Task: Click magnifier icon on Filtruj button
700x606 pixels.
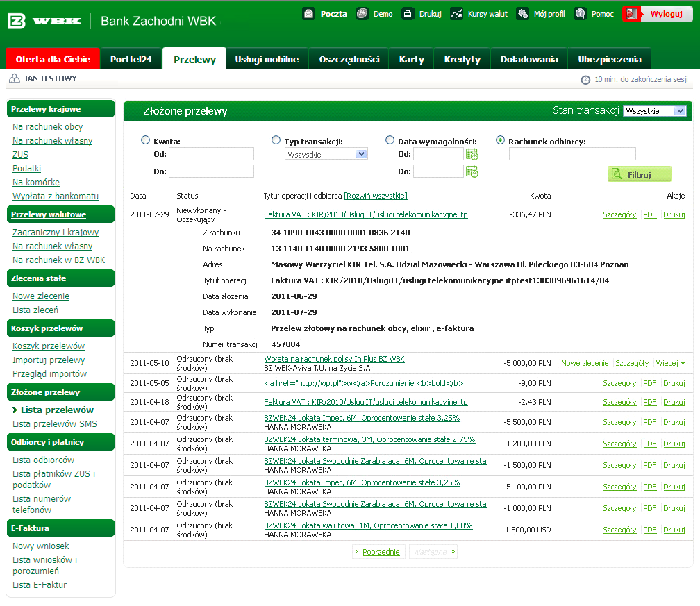Action: pyautogui.click(x=617, y=174)
